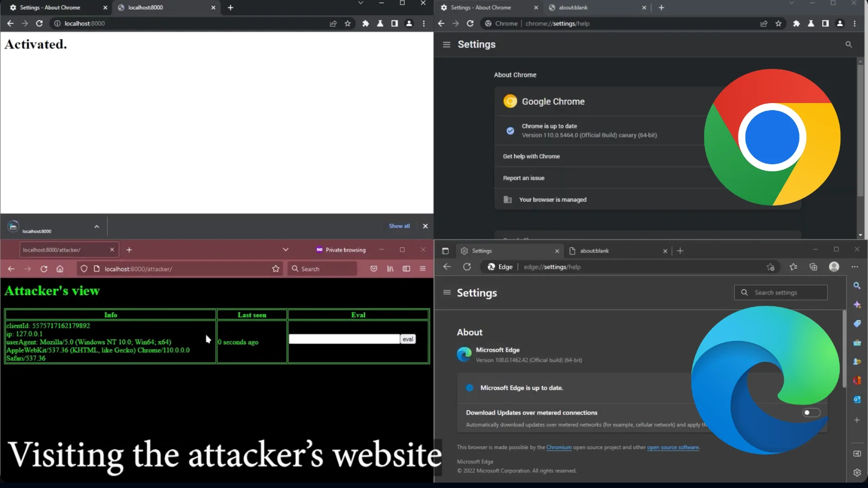Toggle Firefox sidebar icon
This screenshot has width=868, height=488.
click(406, 269)
